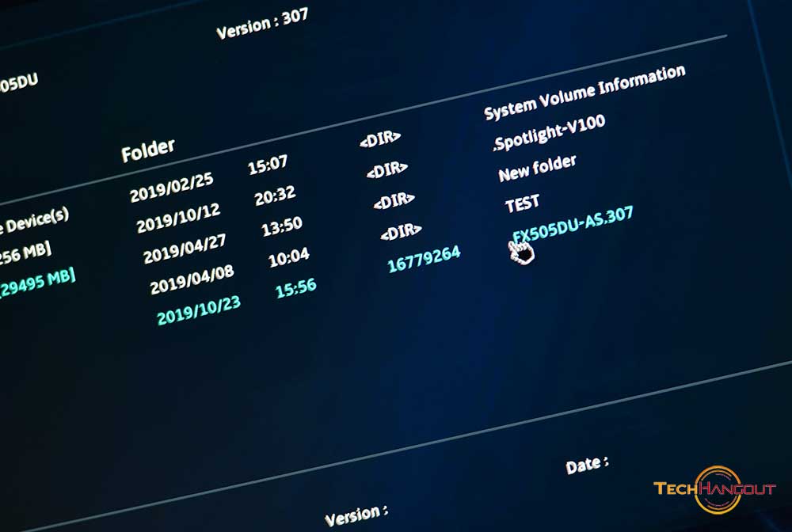Select the file FX505DU-AS.307

[573, 225]
